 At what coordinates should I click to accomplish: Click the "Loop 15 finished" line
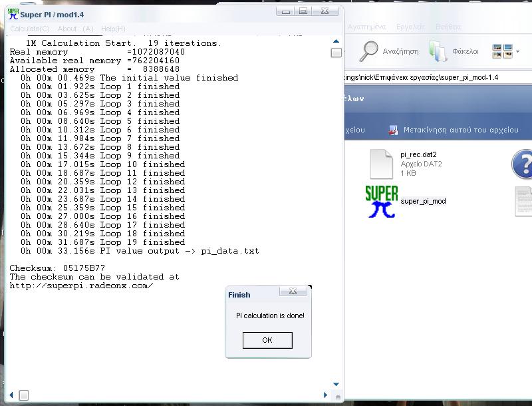click(102, 208)
